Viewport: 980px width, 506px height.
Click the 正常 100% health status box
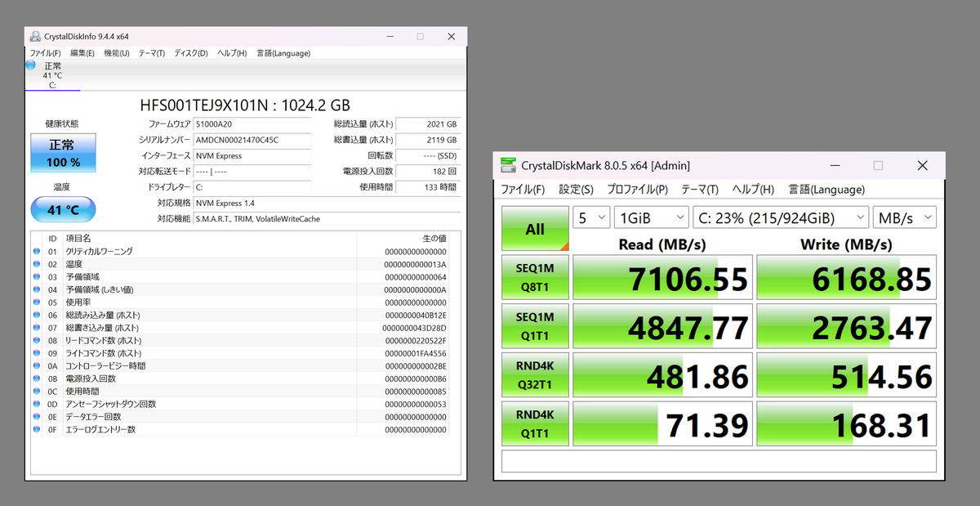pyautogui.click(x=63, y=154)
